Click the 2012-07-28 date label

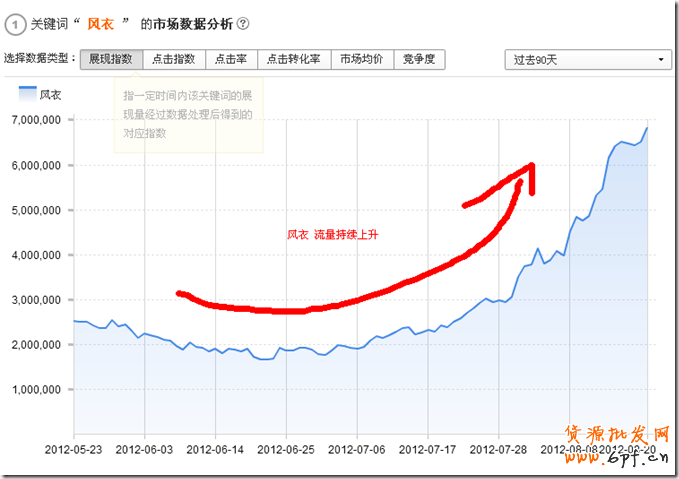pos(498,450)
